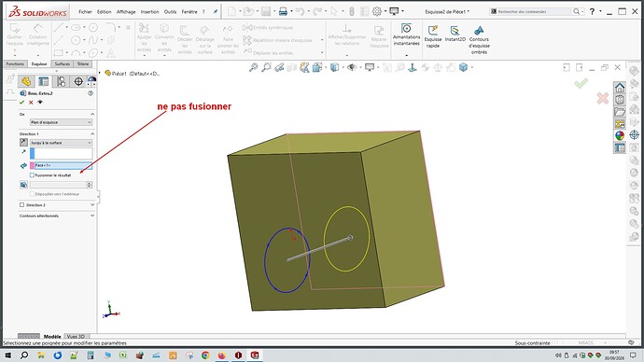The height and width of the screenshot is (362, 644).
Task: Toggle the detailed preview eye icon
Action: click(40, 103)
